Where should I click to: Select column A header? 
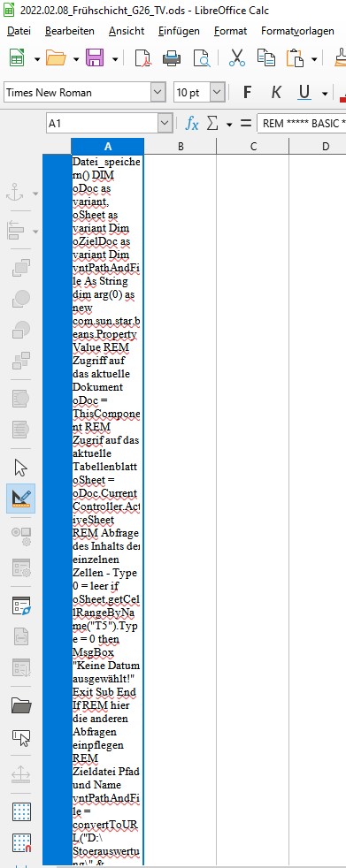[x=108, y=146]
